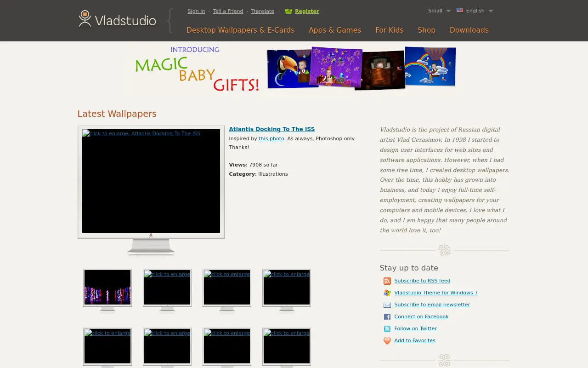The image size is (588, 368).
Task: Click the Sign In link
Action: 196,11
